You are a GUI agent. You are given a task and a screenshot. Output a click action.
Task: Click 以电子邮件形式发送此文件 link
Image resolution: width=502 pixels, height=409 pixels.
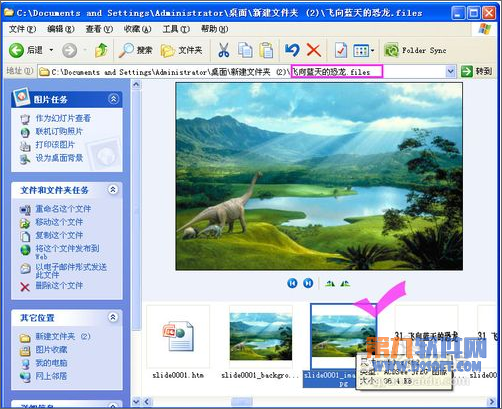coord(71,271)
